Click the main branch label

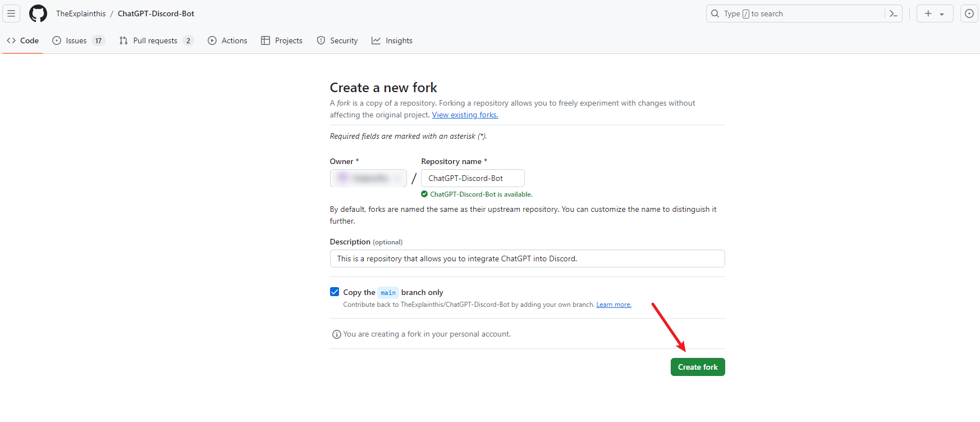click(388, 292)
